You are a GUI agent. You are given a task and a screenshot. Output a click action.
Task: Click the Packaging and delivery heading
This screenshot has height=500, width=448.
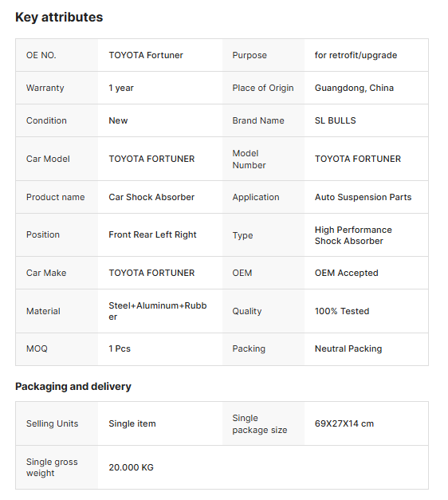click(73, 387)
